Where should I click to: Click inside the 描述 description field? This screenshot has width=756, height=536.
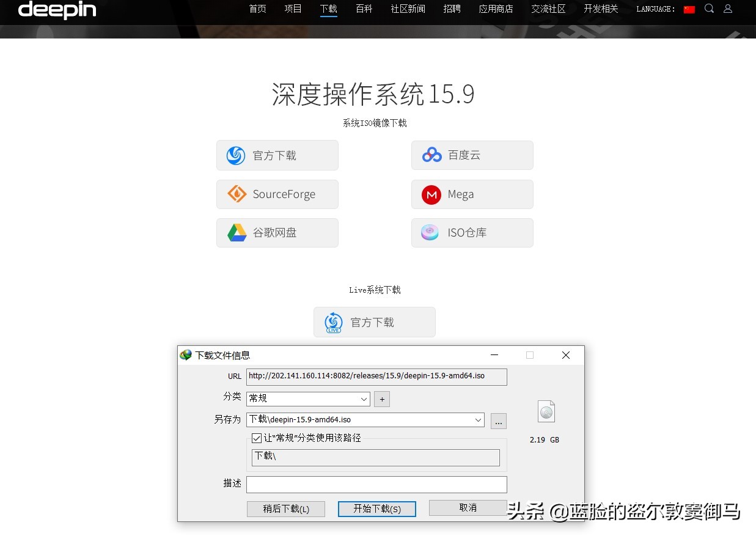tap(376, 484)
